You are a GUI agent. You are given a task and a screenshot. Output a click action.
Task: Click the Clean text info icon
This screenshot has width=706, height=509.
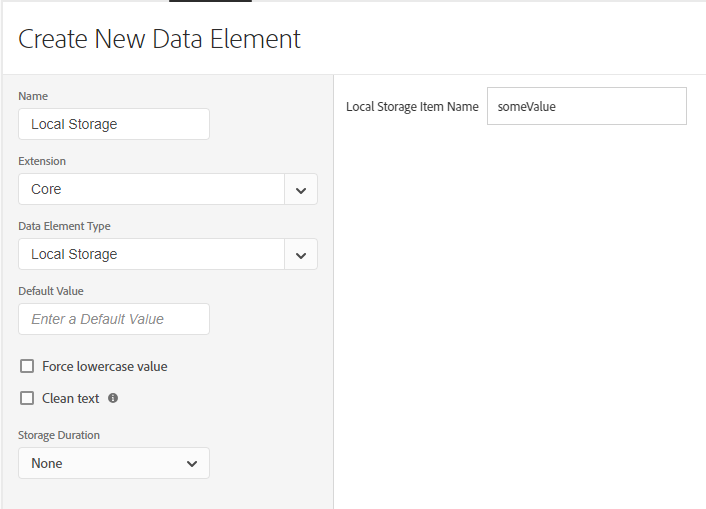[113, 398]
